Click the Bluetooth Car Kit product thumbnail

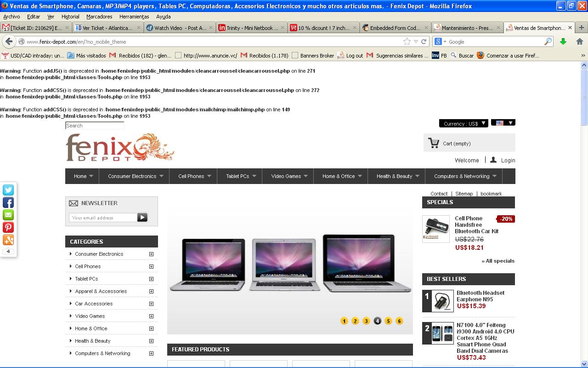pyautogui.click(x=435, y=229)
